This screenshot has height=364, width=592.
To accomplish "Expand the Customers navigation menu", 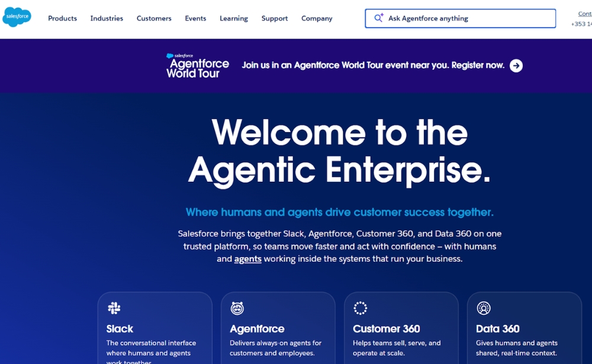I will pyautogui.click(x=154, y=18).
